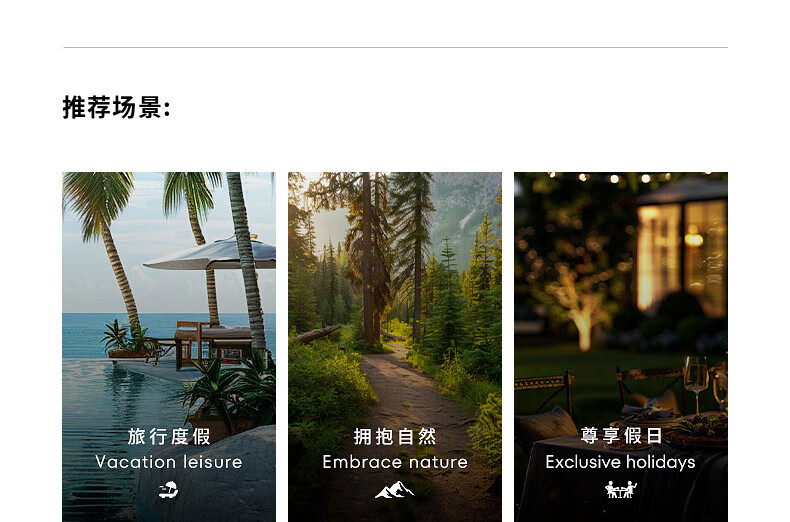Screen dimensions: 790x522
Task: Select the 拥抱自然 title text
Action: tap(395, 436)
